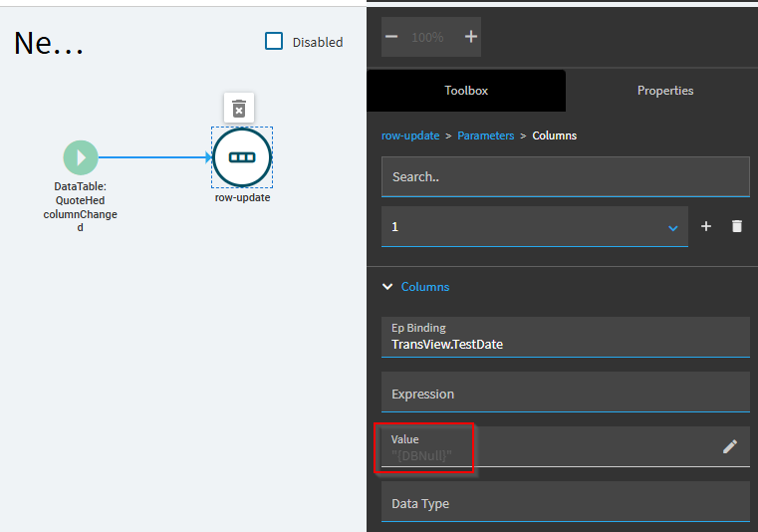Edit the Value field with pencil icon
Viewport: 758px width, 532px height.
click(730, 446)
